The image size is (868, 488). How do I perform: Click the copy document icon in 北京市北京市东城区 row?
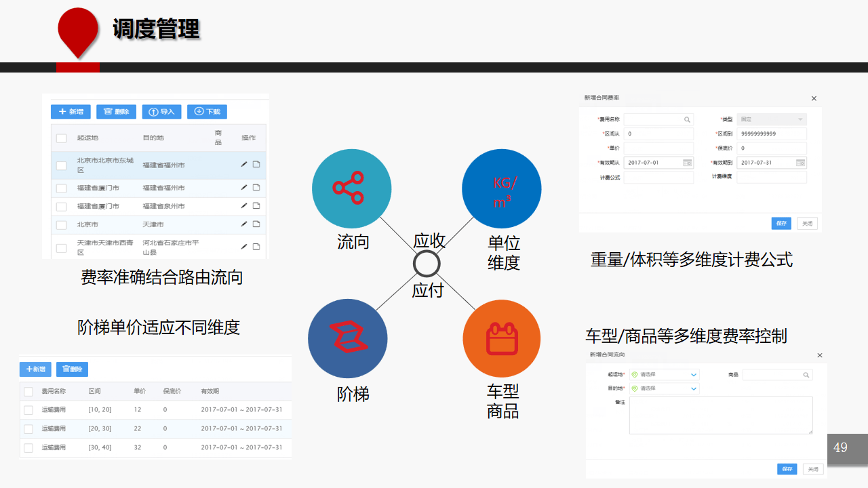point(256,164)
